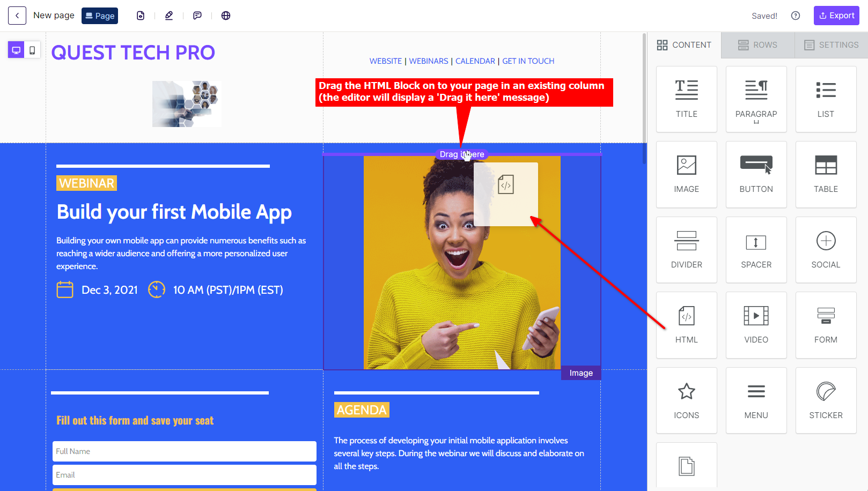Image resolution: width=868 pixels, height=491 pixels.
Task: Select the STICKER content block
Action: pos(826,400)
